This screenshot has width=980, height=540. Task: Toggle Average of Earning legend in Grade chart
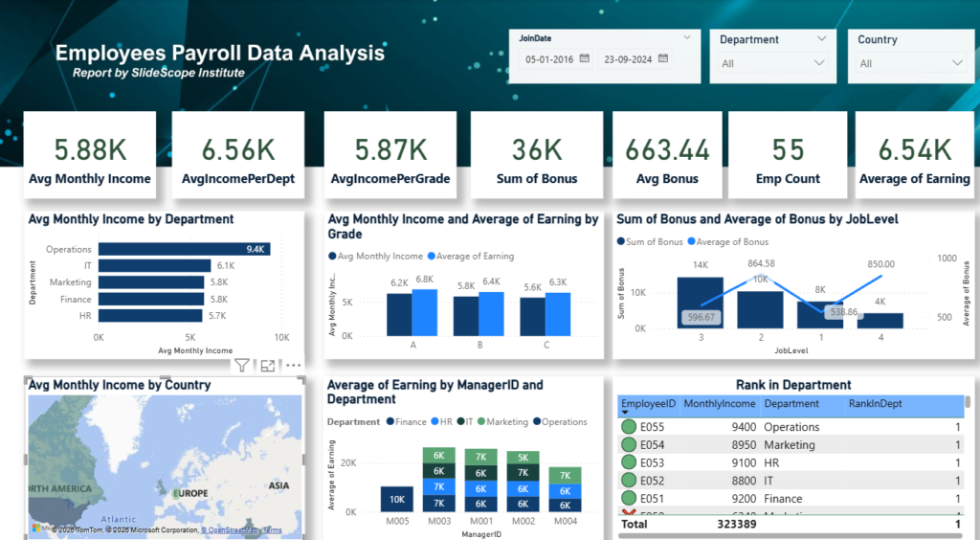pyautogui.click(x=471, y=257)
